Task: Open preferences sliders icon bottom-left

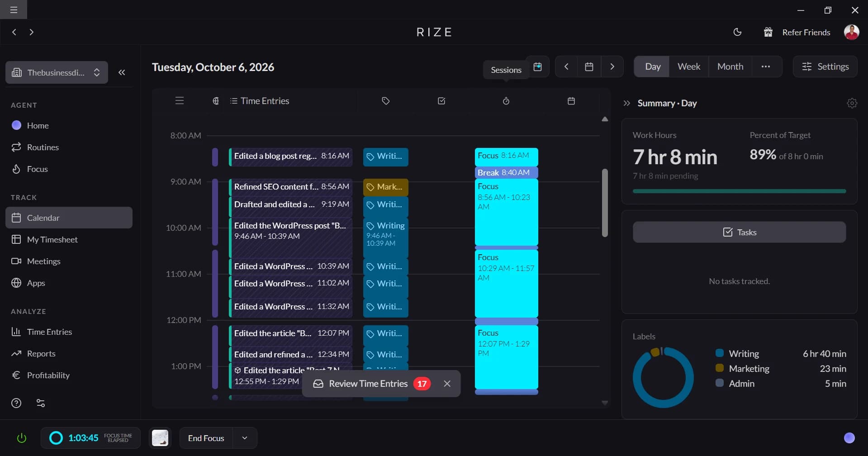Action: coord(41,403)
